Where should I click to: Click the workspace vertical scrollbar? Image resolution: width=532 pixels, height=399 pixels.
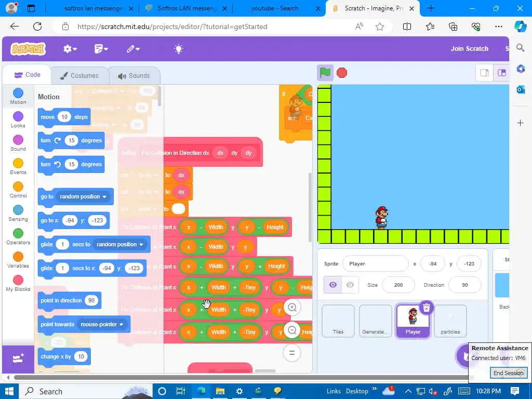[x=310, y=208]
